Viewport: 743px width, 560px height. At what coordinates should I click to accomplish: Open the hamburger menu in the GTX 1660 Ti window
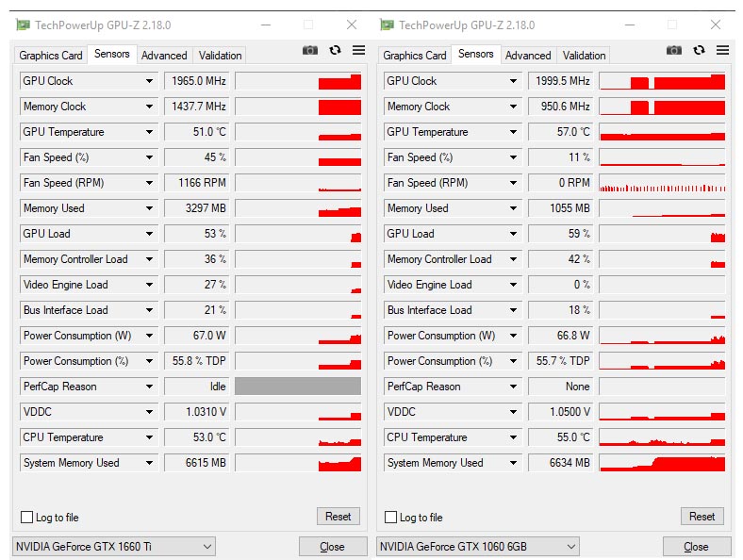pos(358,50)
